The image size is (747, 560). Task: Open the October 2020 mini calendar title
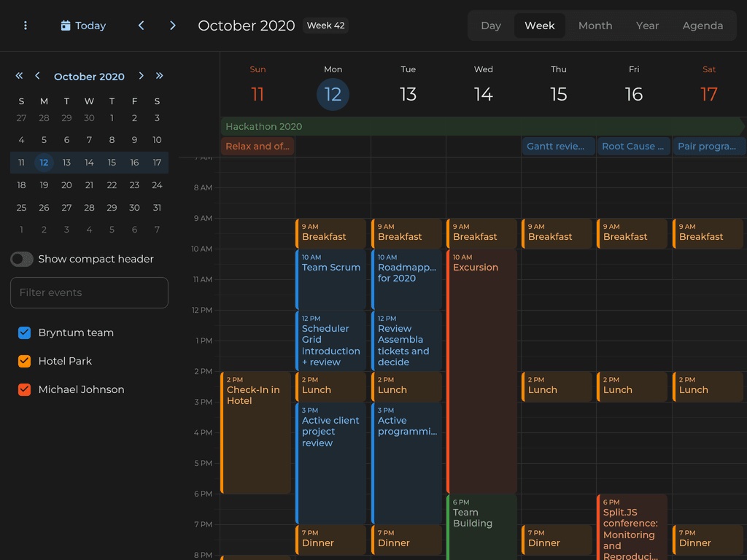89,76
